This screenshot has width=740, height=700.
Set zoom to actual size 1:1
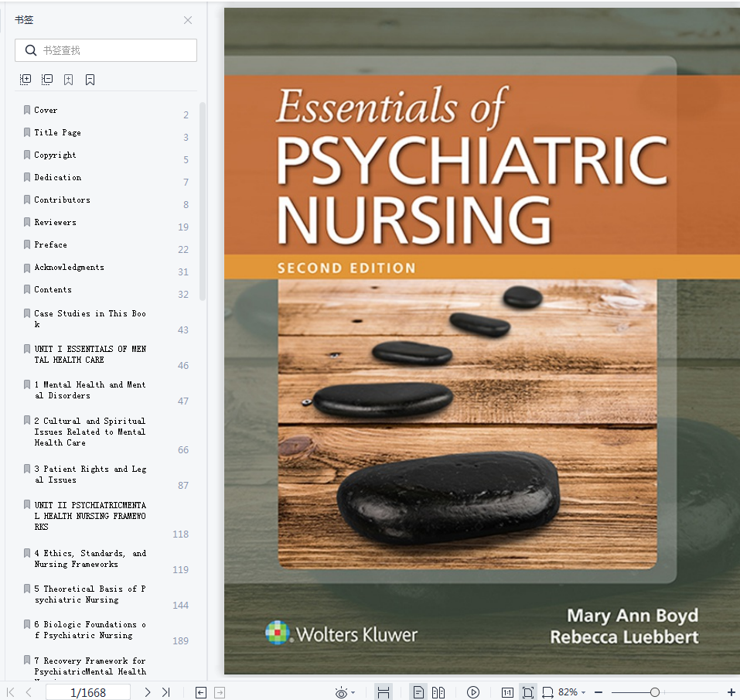pyautogui.click(x=507, y=692)
